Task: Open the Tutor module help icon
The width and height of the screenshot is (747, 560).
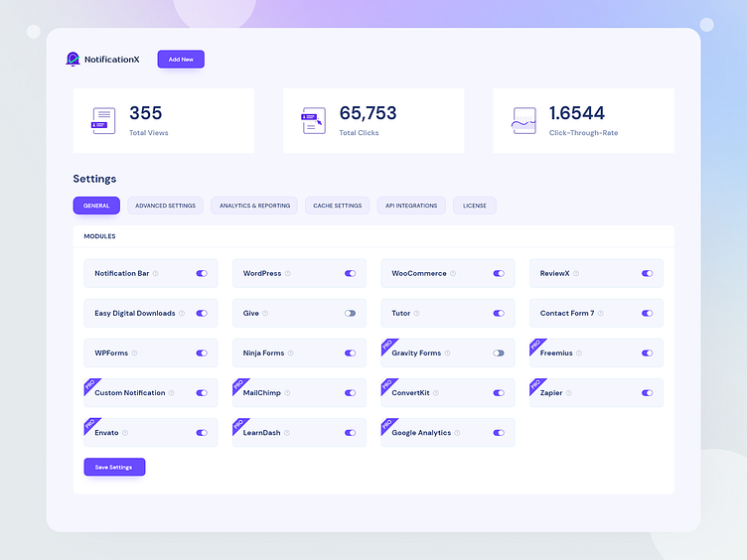Action: (417, 314)
